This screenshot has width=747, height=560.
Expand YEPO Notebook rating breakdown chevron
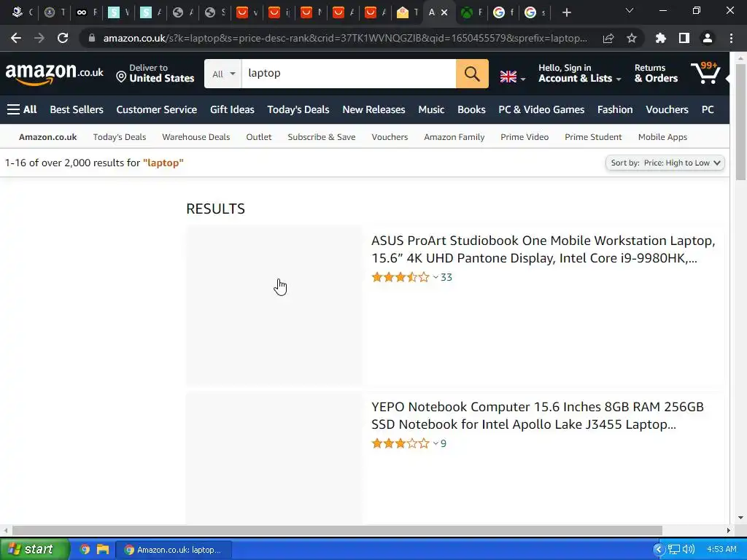[436, 443]
